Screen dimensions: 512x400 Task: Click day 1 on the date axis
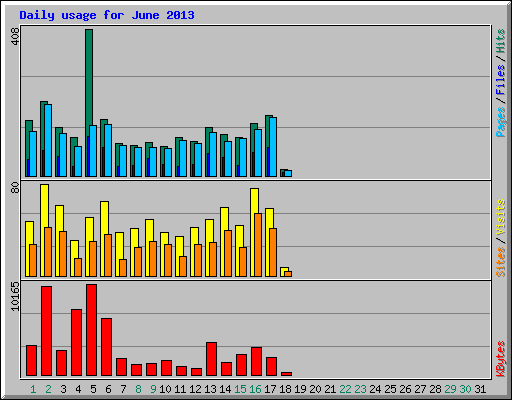pos(33,389)
